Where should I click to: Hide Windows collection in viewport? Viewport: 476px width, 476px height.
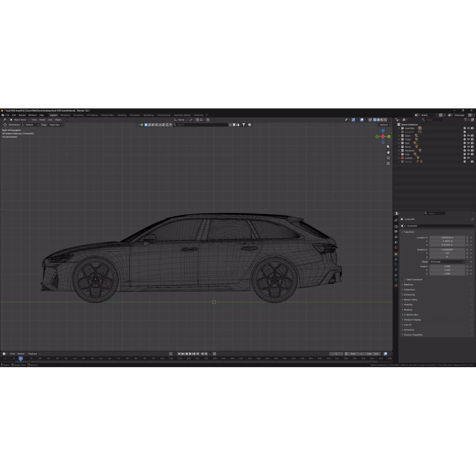tap(468, 151)
